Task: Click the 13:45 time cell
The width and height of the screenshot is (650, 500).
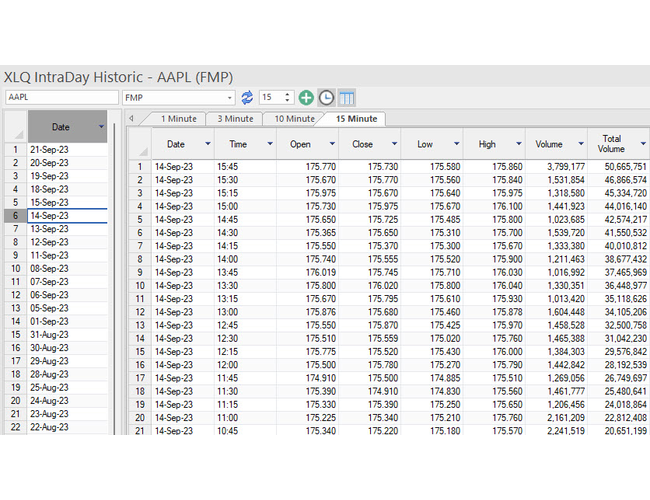Action: pyautogui.click(x=245, y=272)
